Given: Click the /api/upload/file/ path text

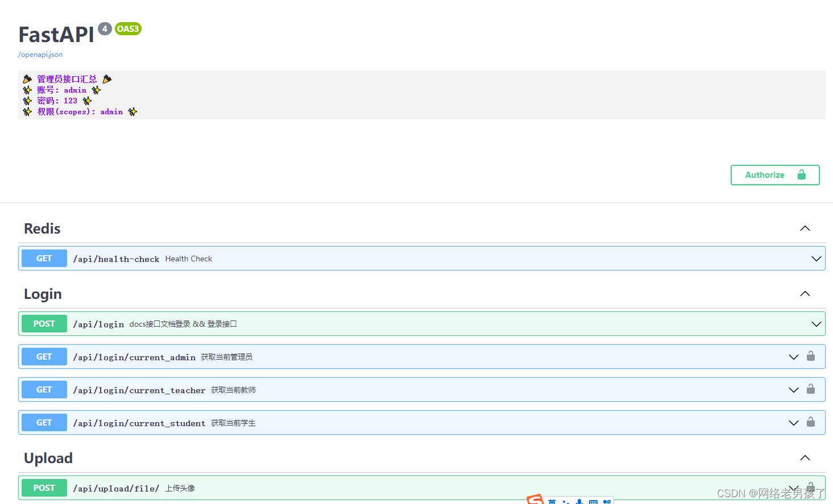Looking at the screenshot, I should click(x=116, y=489).
